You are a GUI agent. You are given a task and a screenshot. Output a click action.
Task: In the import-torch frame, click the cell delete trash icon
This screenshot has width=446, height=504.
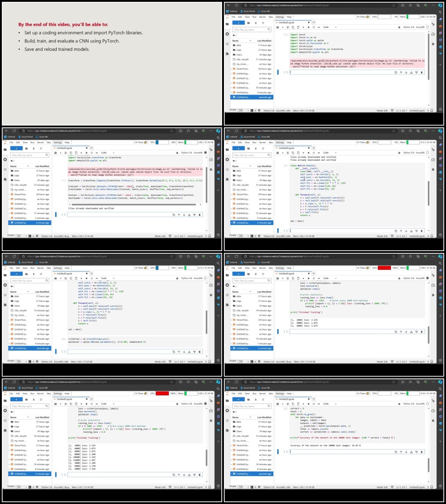(x=421, y=72)
